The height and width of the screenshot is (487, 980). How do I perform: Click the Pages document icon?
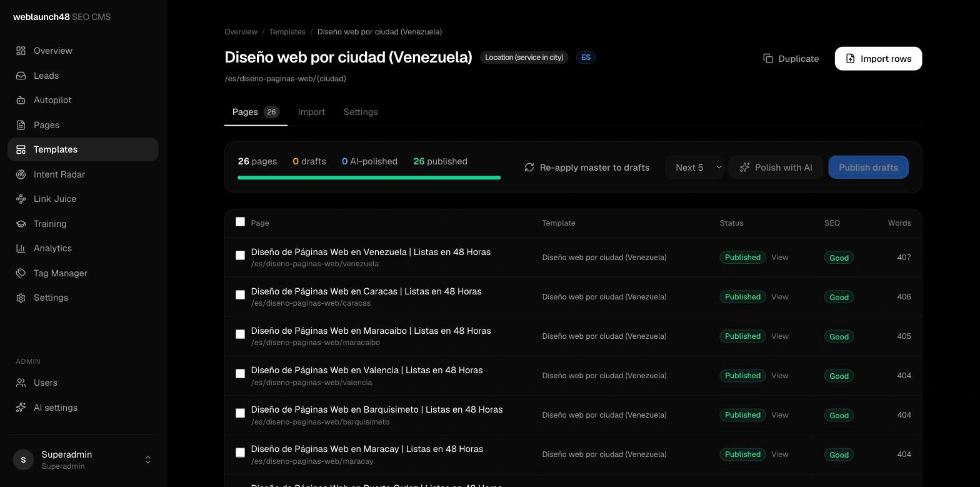(x=21, y=125)
